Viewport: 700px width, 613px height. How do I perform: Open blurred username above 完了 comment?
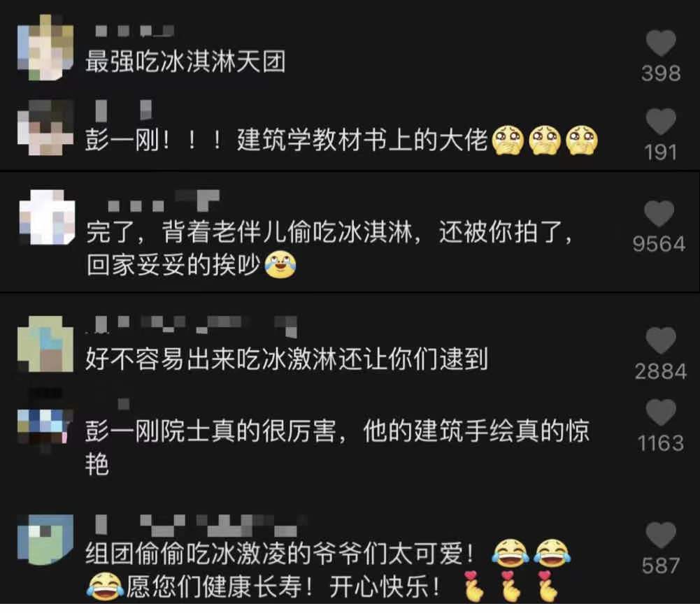tap(164, 201)
